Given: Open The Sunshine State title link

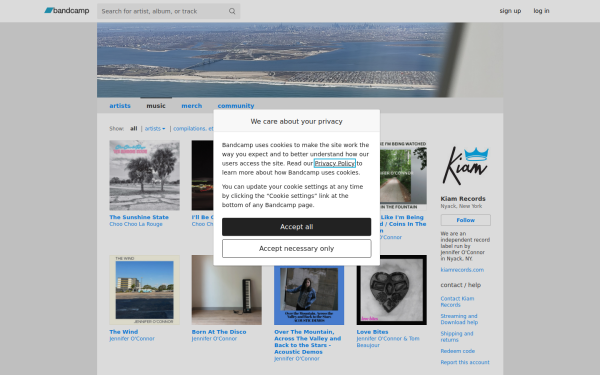Looking at the screenshot, I should (x=139, y=217).
